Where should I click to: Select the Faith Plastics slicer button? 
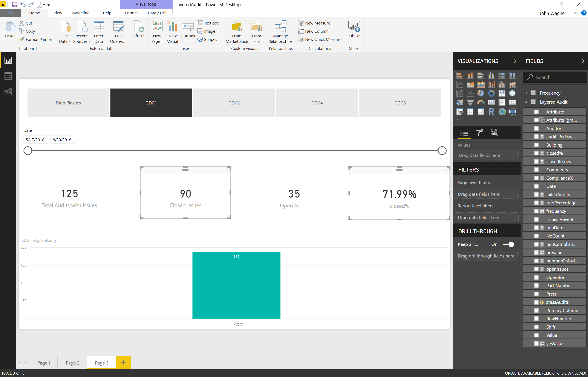(68, 103)
